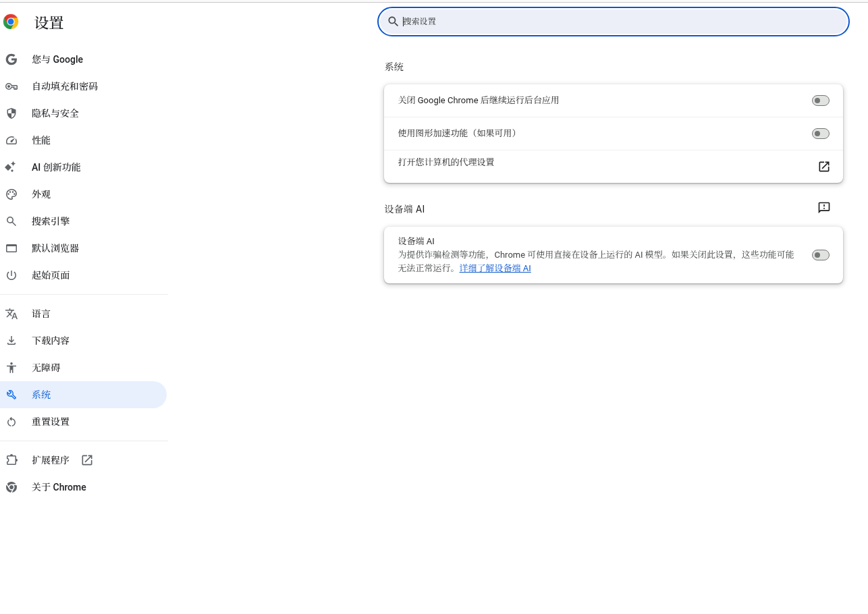Click the feedback icon beside 设备端 AI heading

[824, 208]
